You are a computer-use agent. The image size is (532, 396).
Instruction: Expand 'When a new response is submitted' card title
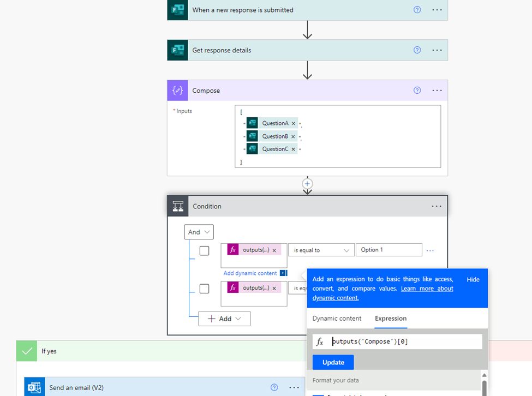243,10
